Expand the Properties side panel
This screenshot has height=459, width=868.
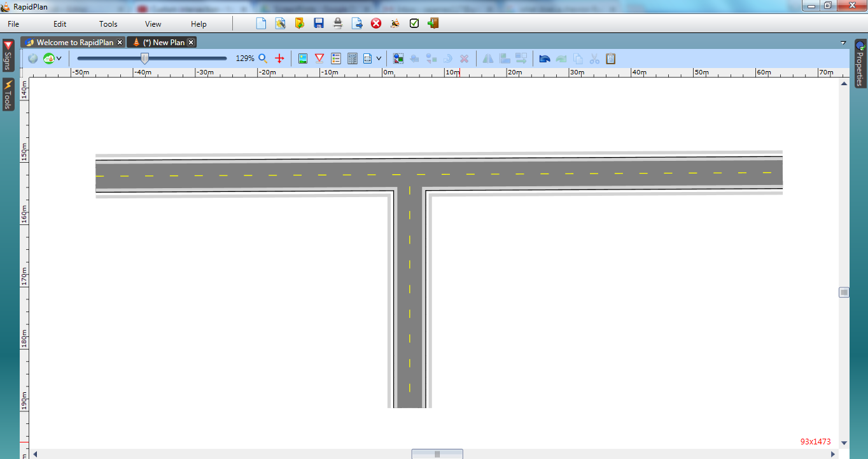point(860,64)
